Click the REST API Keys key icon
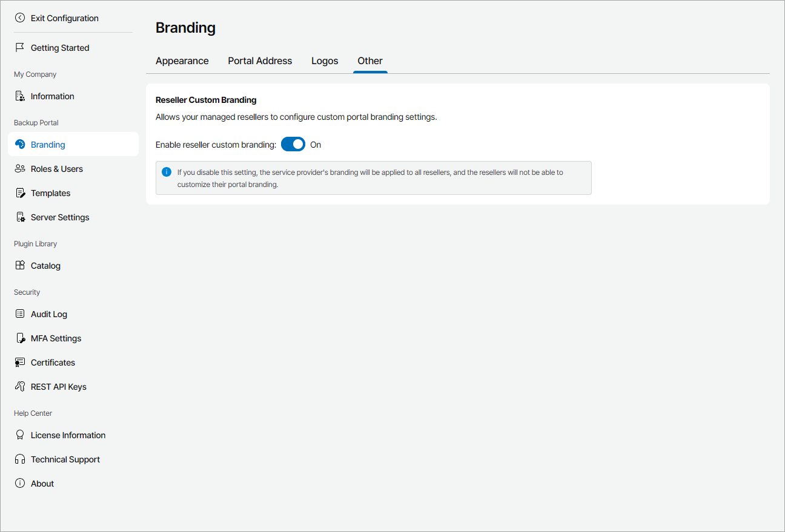This screenshot has width=785, height=532. click(20, 386)
